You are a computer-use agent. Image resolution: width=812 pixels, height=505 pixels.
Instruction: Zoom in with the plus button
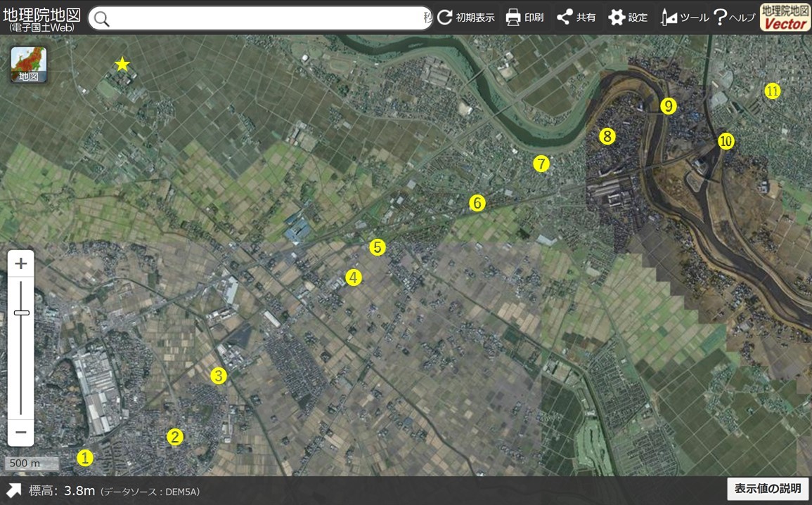tap(20, 264)
